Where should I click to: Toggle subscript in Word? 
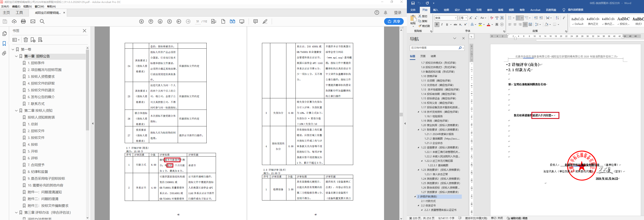point(461,25)
